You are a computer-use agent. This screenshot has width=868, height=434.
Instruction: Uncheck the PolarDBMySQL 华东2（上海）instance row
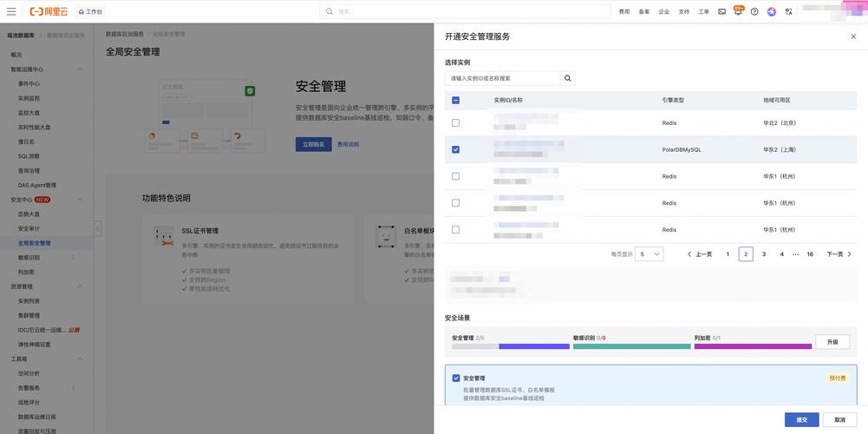(455, 149)
